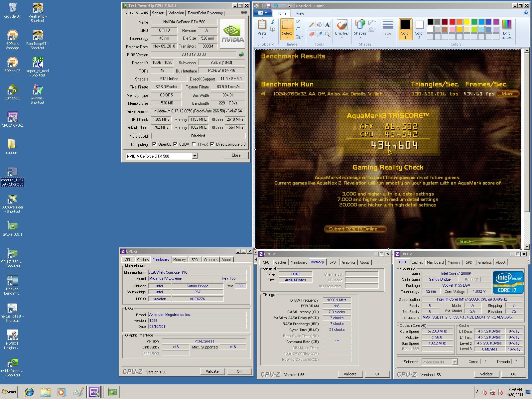
Task: Choose the Text tool in Paint
Action: 327,25
